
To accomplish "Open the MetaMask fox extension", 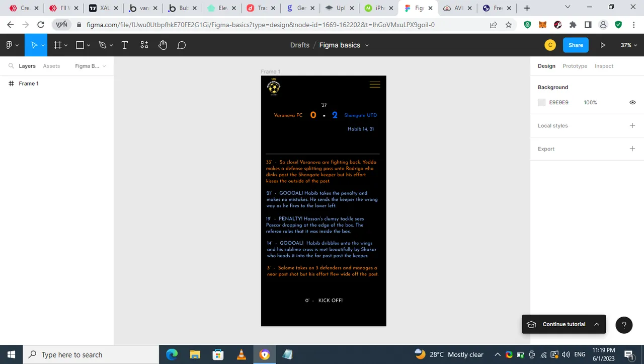I will pos(542,25).
